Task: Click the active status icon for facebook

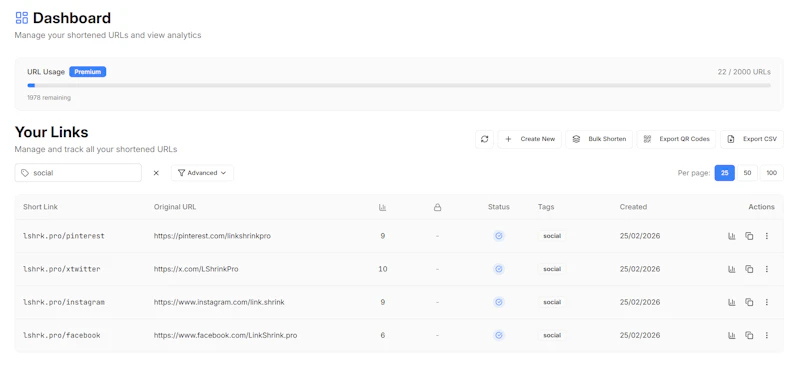Action: [x=499, y=335]
